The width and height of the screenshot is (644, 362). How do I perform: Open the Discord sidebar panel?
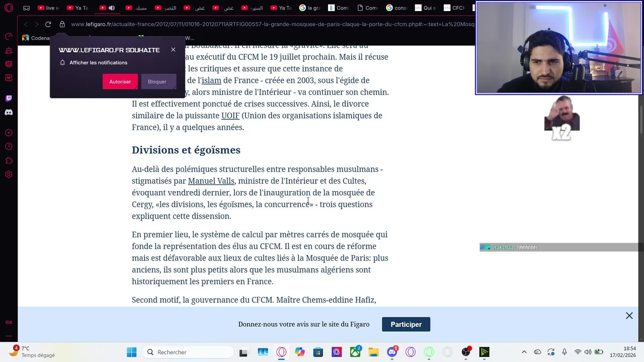[9, 113]
